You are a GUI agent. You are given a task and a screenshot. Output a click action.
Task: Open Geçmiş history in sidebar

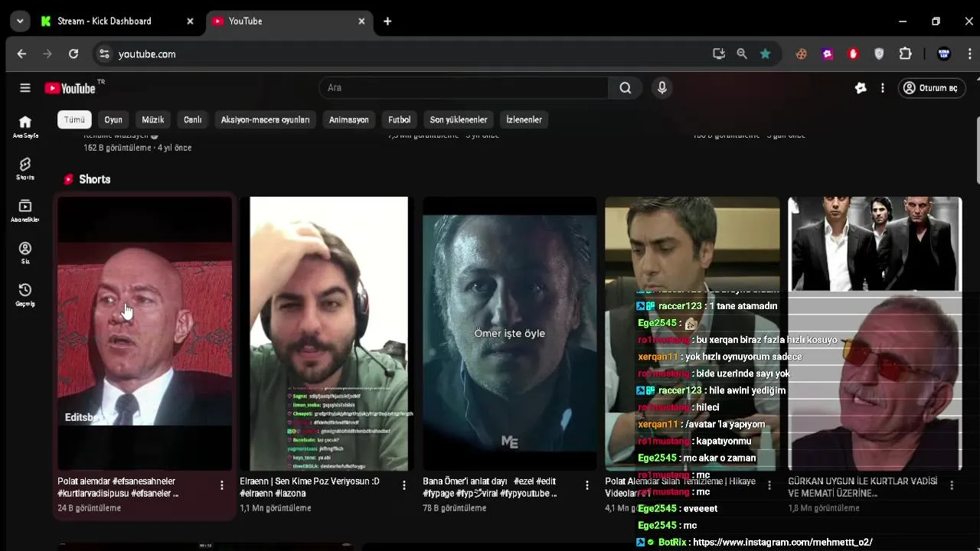25,295
